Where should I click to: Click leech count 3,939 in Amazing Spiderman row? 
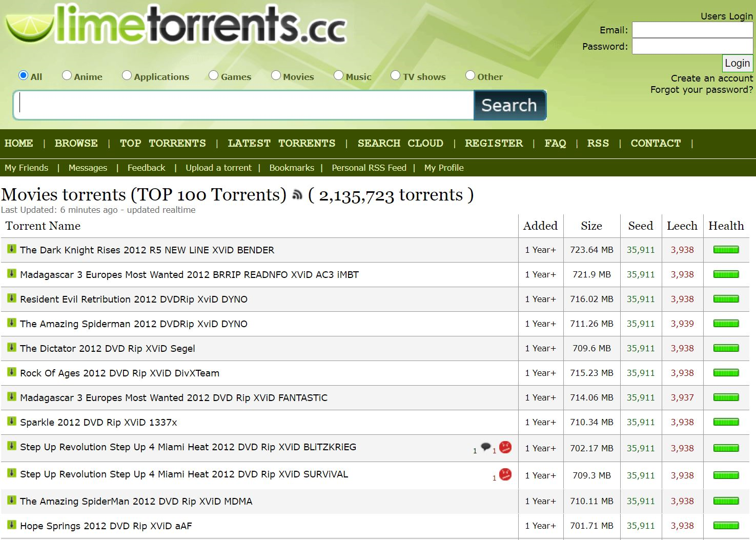point(682,324)
